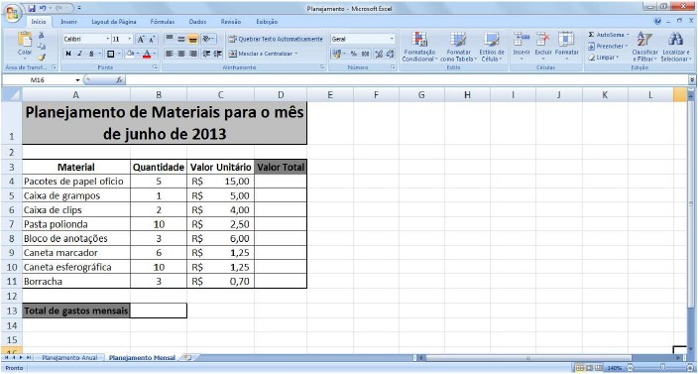Click the Undo icon in quick access toolbar
The width and height of the screenshot is (698, 374).
[43, 8]
